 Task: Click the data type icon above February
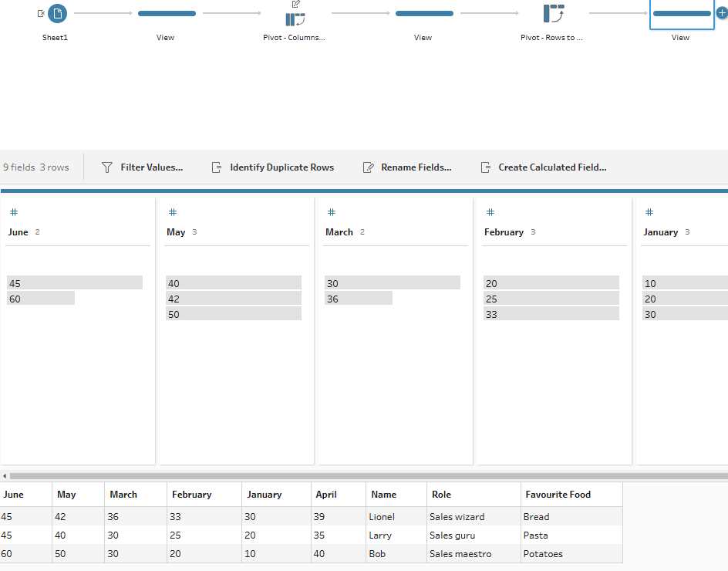pyautogui.click(x=490, y=212)
